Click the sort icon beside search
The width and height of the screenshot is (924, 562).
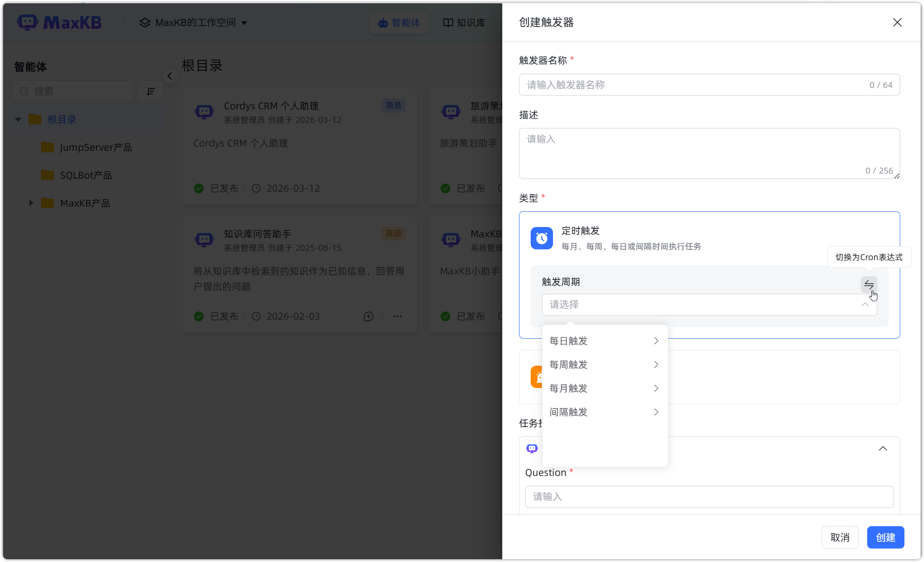coord(150,91)
